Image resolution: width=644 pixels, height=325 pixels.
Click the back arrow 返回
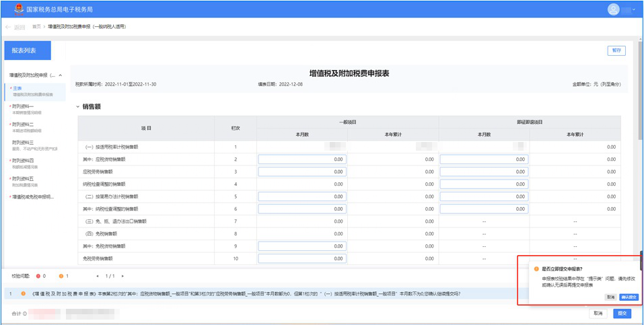coord(15,27)
